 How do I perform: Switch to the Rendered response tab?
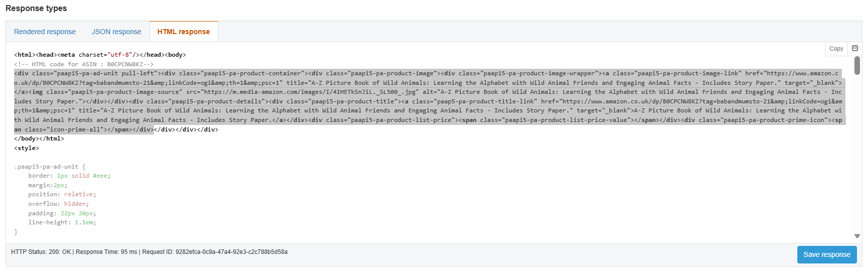click(x=45, y=32)
